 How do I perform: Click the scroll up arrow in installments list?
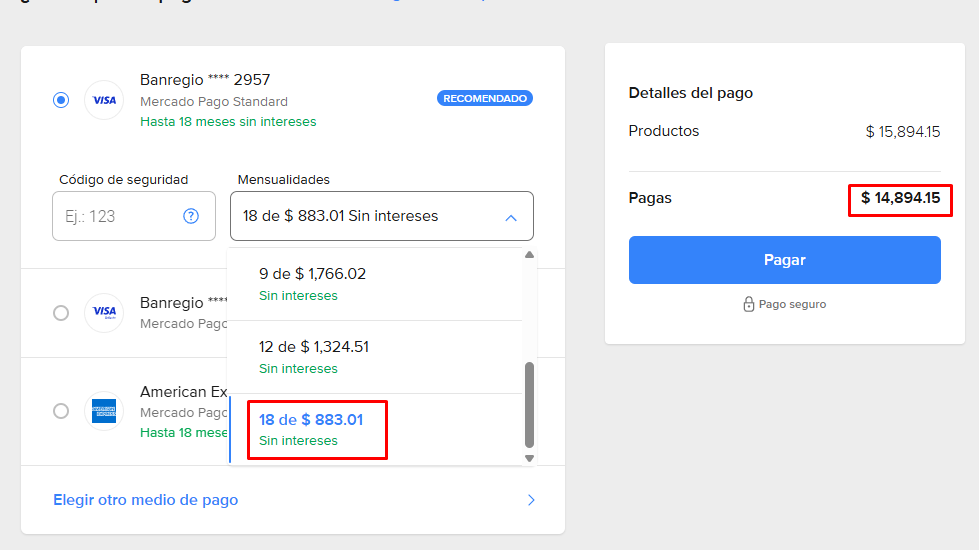click(530, 255)
